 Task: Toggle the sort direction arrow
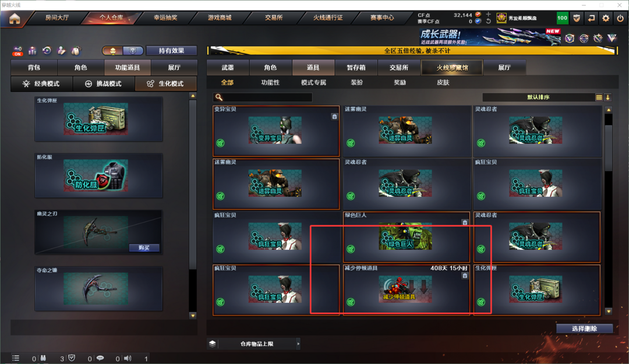(607, 97)
